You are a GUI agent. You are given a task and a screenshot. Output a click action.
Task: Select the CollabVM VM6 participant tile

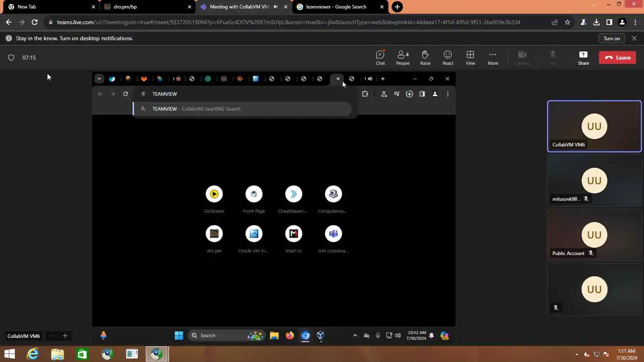point(594,126)
